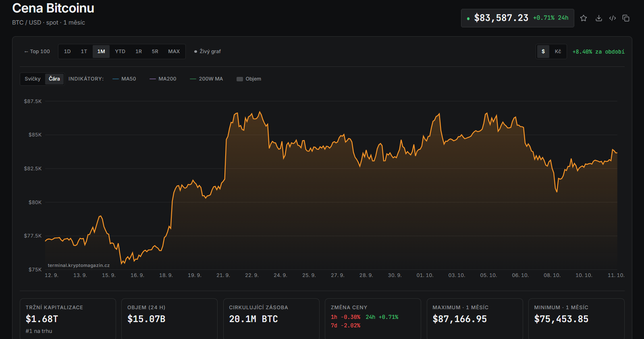Viewport: 644px width, 339px height.
Task: Select the Čára line chart view
Action: pos(54,79)
